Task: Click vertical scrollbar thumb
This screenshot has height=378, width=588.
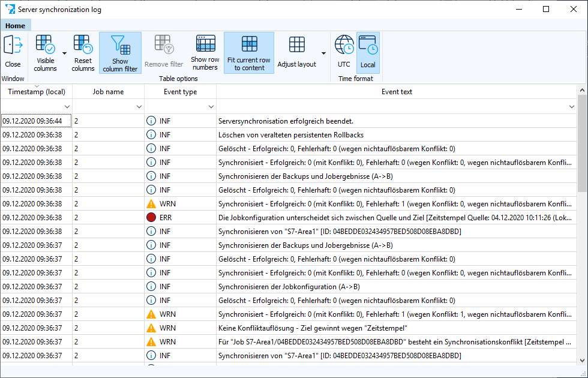Action: point(582,145)
